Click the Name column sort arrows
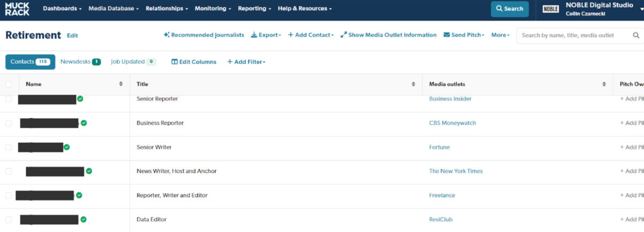This screenshot has height=232, width=644. point(121,84)
